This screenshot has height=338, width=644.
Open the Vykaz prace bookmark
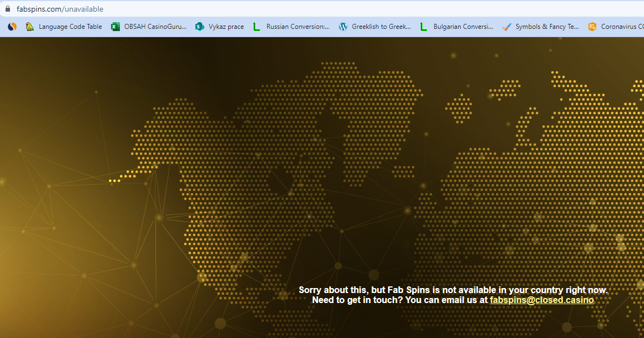coord(226,27)
